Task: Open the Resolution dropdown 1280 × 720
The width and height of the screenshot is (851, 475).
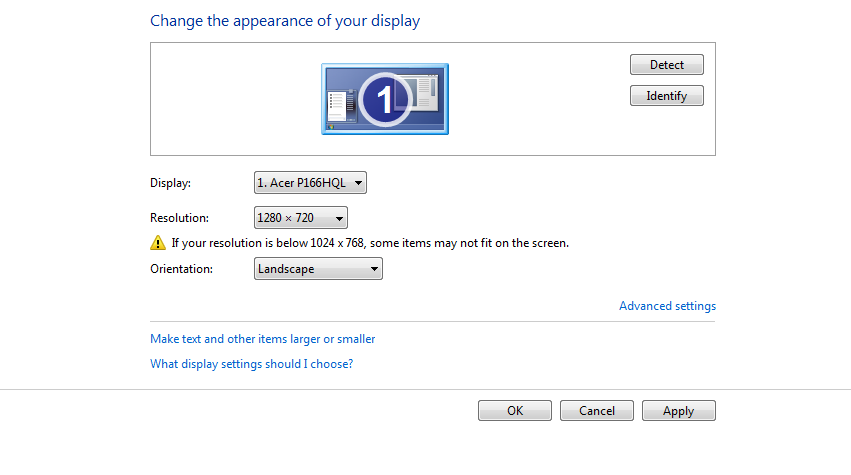Action: [301, 218]
